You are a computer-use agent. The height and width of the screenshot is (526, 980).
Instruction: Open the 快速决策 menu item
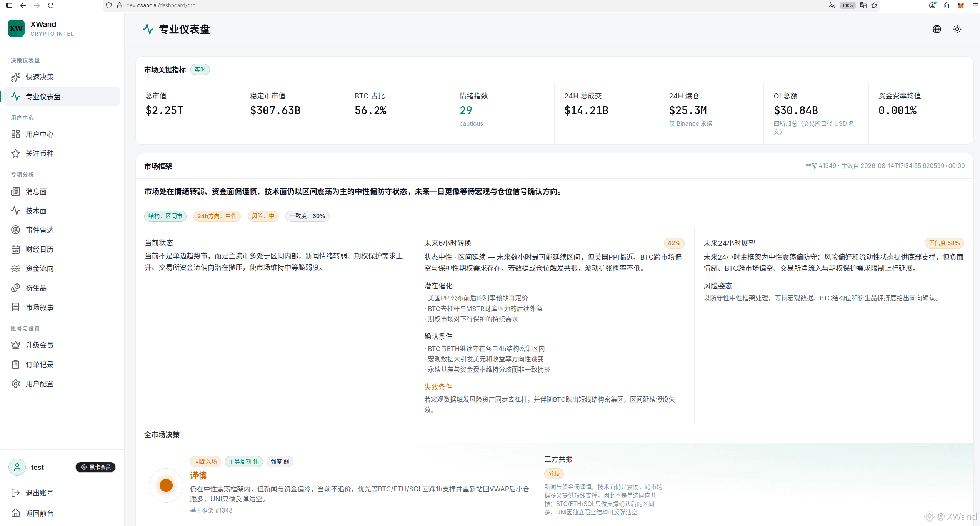[x=62, y=77]
